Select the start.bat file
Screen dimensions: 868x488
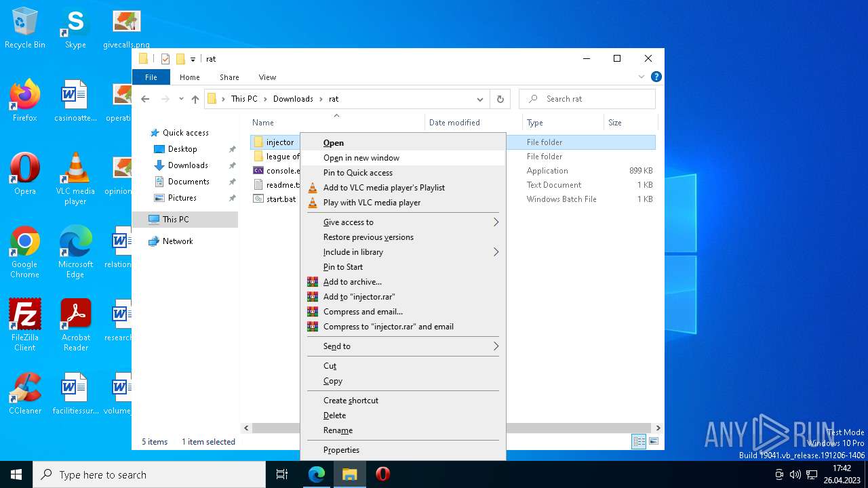pos(281,199)
